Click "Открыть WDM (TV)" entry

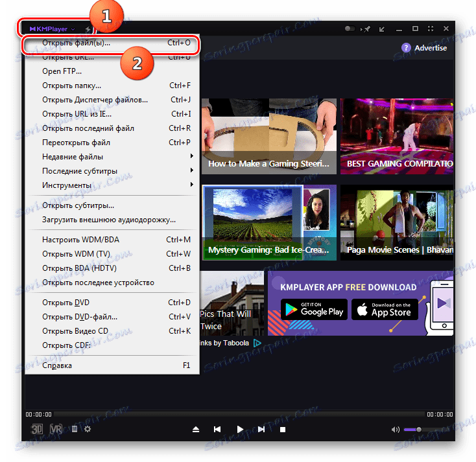(x=112, y=254)
